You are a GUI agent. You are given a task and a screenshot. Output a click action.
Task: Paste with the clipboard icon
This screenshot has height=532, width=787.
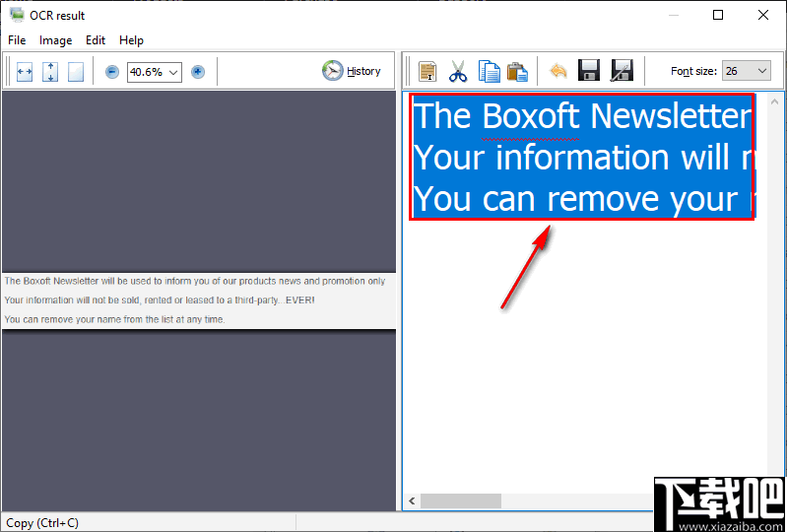[517, 71]
